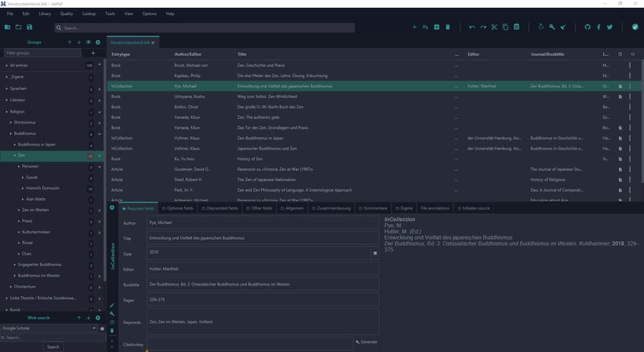Open the linked file icon in the Pye, Michael row
Image resolution: width=644 pixels, height=352 pixels.
click(620, 87)
